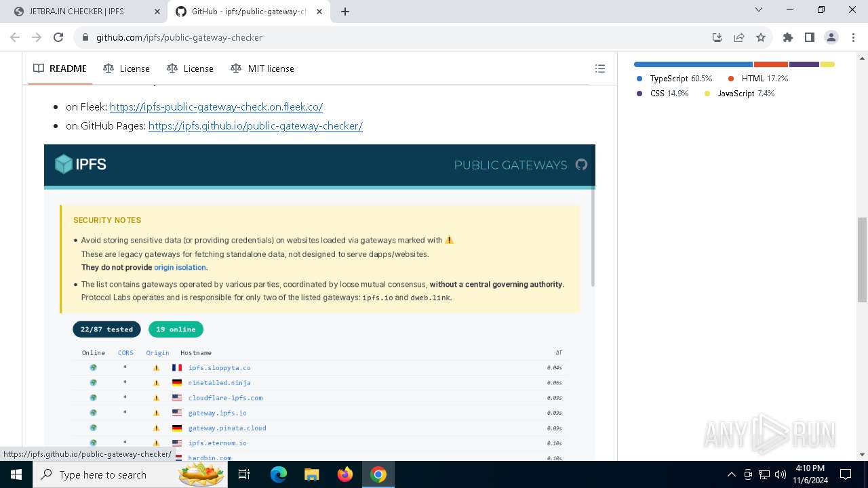The image size is (868, 488).
Task: Click the online globe icon for ninetailed.ninja
Action: pyautogui.click(x=93, y=382)
